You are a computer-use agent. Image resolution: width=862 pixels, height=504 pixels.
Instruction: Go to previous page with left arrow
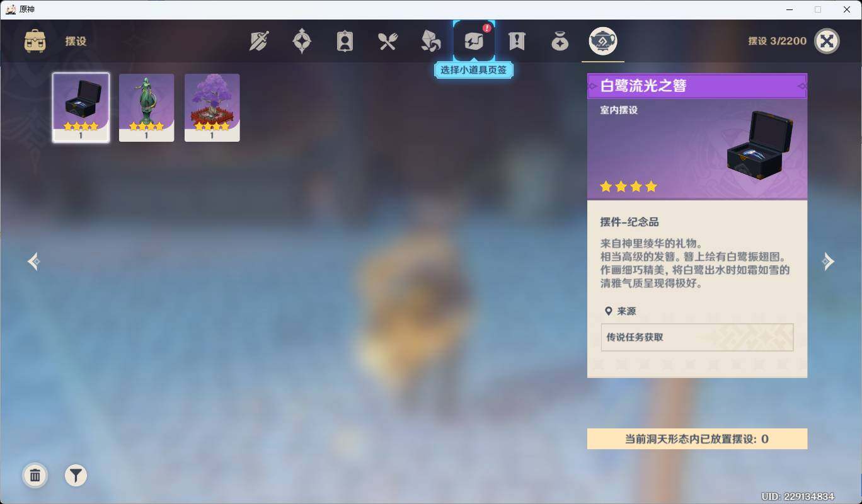point(34,261)
